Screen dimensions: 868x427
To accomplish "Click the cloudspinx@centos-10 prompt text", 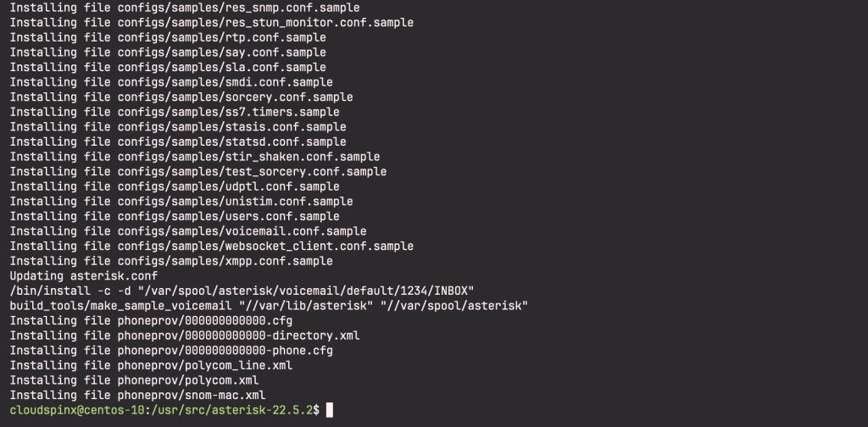I will 77,410.
